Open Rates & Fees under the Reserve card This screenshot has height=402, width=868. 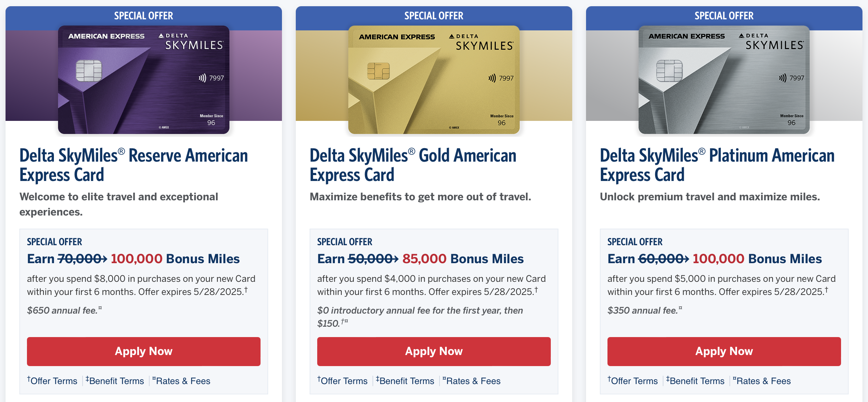[x=181, y=381]
